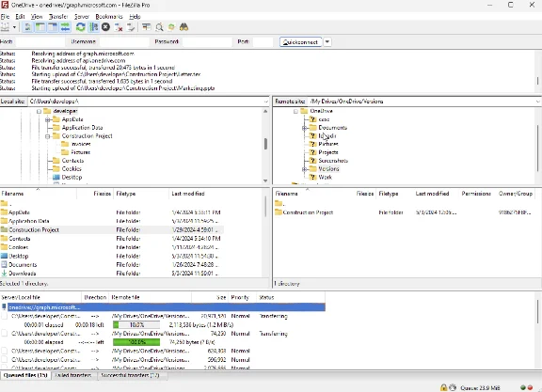Toggle synchronized browsing icon

[x=171, y=27]
